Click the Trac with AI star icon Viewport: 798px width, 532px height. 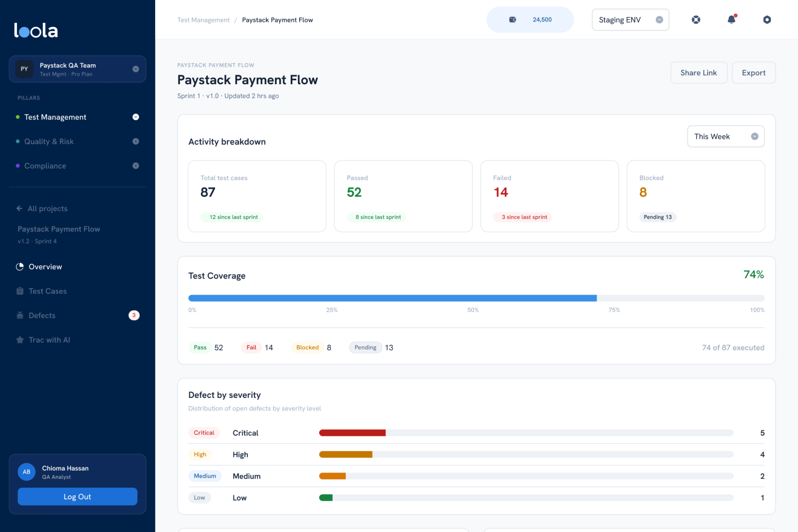20,340
